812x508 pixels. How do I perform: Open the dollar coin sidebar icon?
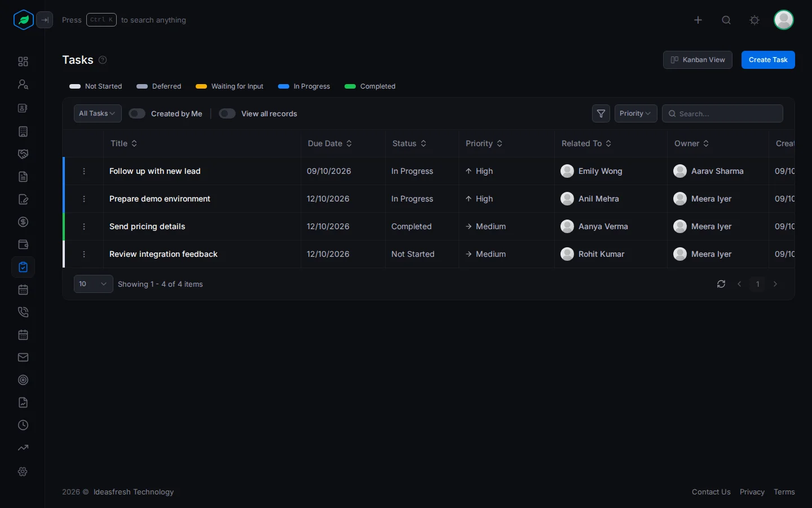23,222
